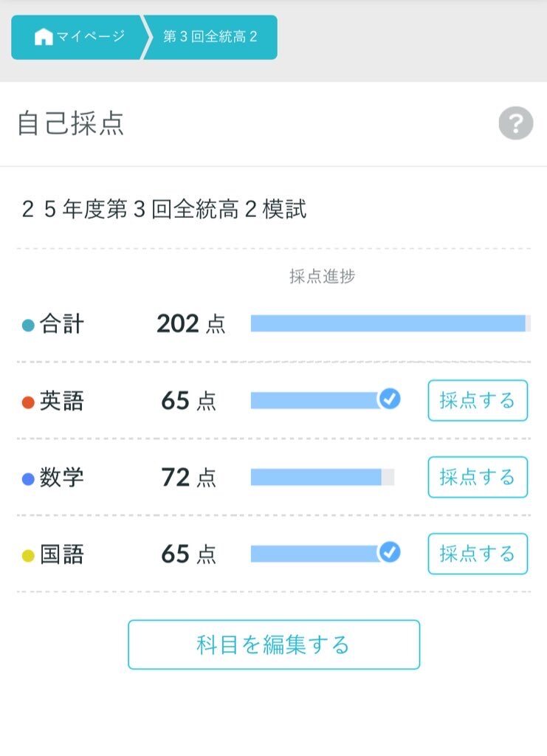
Task: Click the checkmark badge on 英語 progress bar
Action: tap(389, 399)
